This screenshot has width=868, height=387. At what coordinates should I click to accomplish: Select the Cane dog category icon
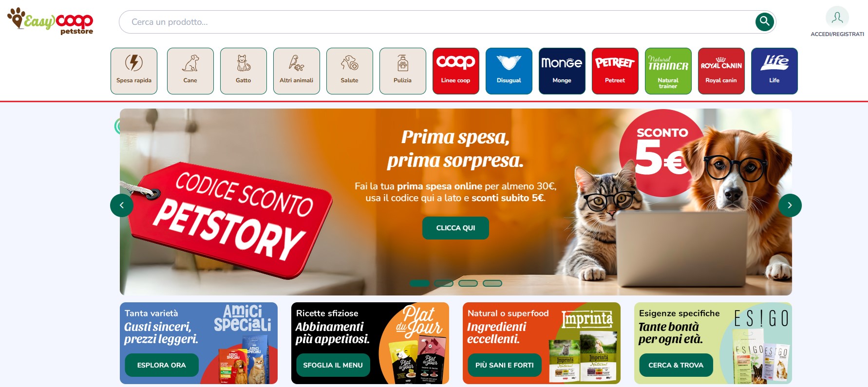pos(190,71)
